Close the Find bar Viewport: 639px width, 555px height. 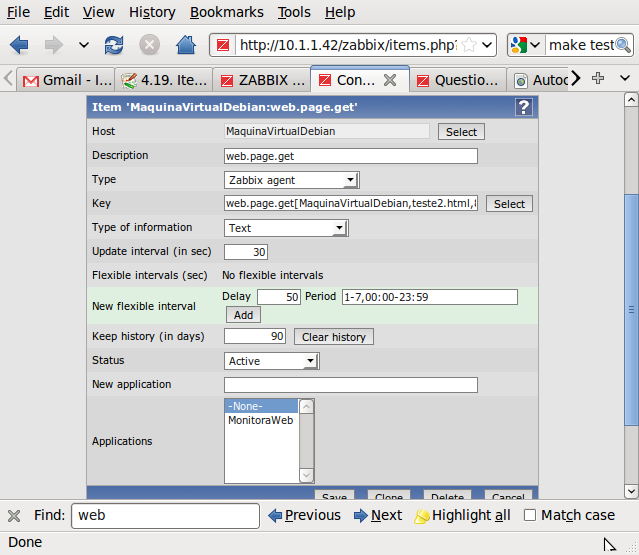pyautogui.click(x=14, y=516)
